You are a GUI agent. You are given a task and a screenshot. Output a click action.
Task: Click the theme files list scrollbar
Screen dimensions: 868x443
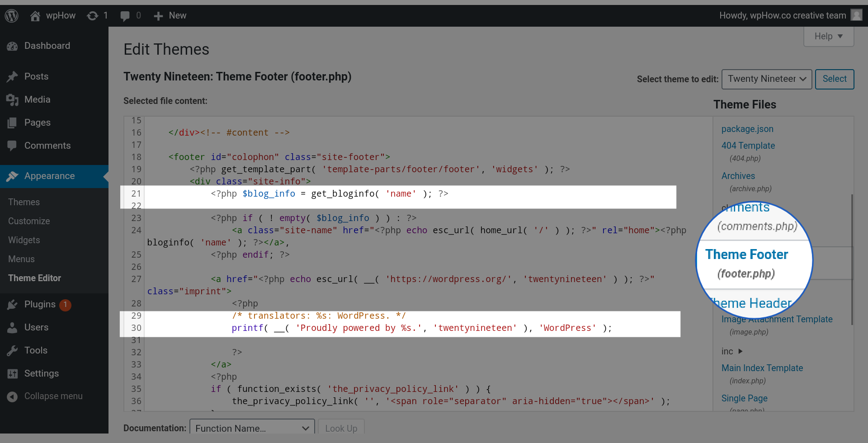[x=852, y=260]
